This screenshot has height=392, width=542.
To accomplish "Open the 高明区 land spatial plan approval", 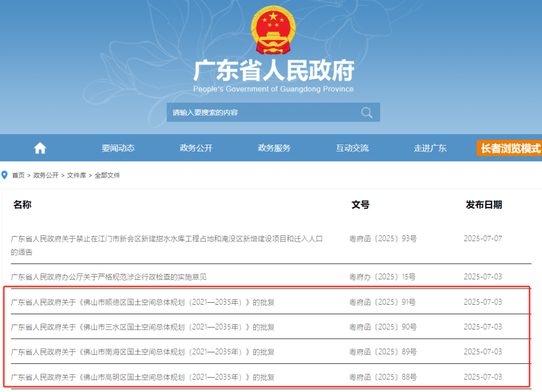I will click(143, 377).
